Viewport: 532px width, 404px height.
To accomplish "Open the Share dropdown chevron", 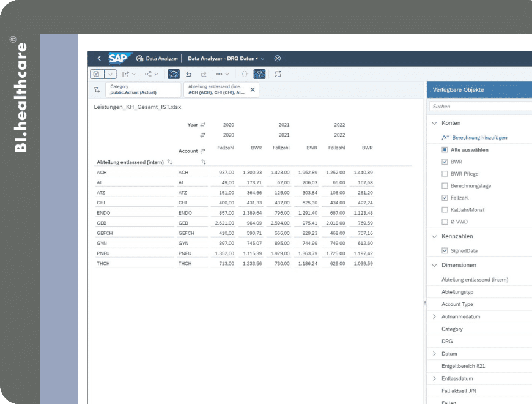I will [x=157, y=74].
